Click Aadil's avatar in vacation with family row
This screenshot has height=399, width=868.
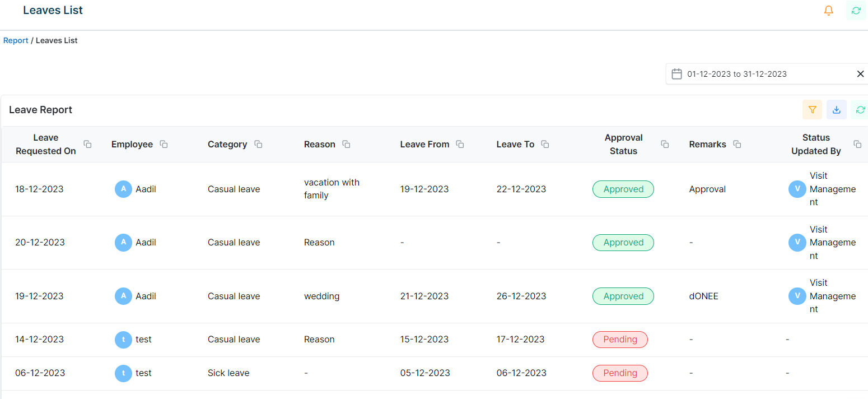[123, 189]
